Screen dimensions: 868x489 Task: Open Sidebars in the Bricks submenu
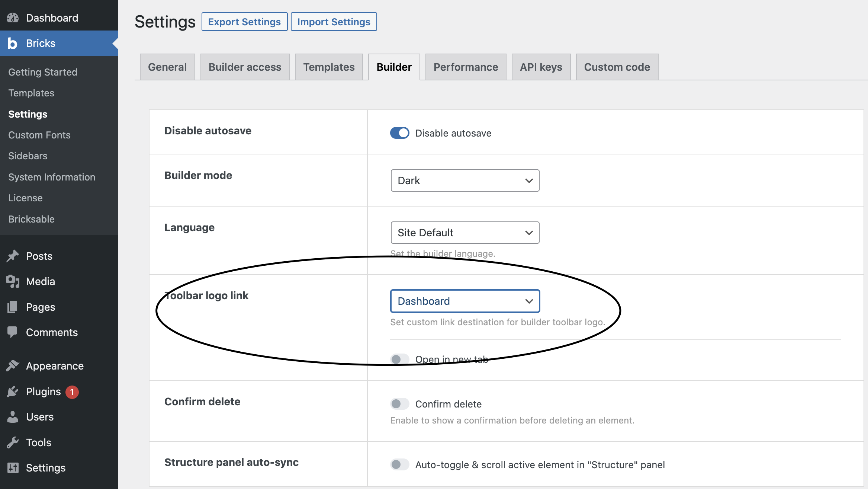[x=28, y=156]
